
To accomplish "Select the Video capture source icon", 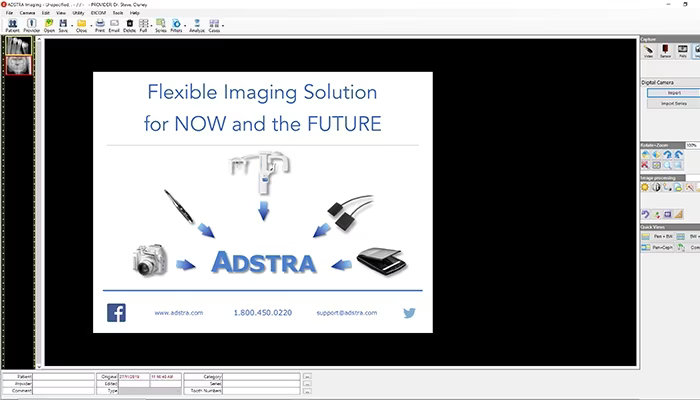I will pyautogui.click(x=648, y=51).
